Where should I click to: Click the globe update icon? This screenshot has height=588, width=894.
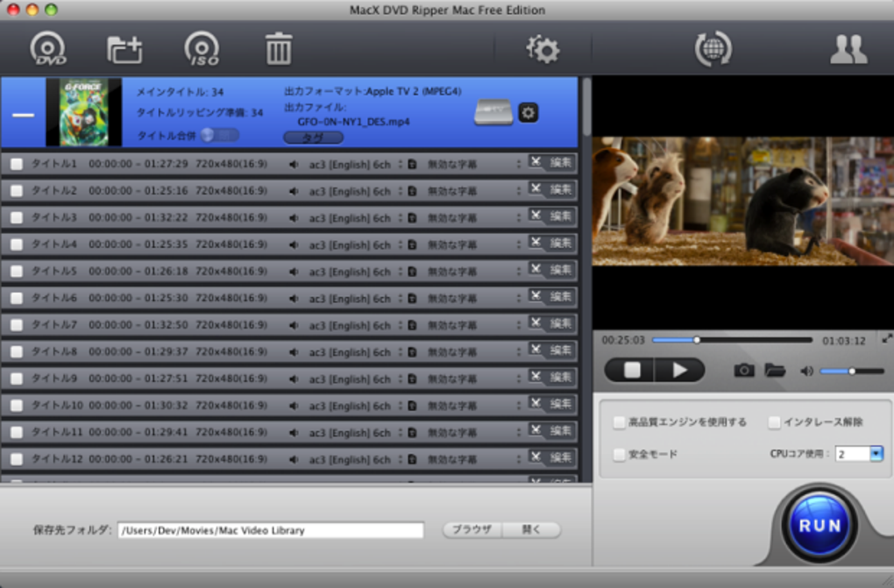coord(713,49)
